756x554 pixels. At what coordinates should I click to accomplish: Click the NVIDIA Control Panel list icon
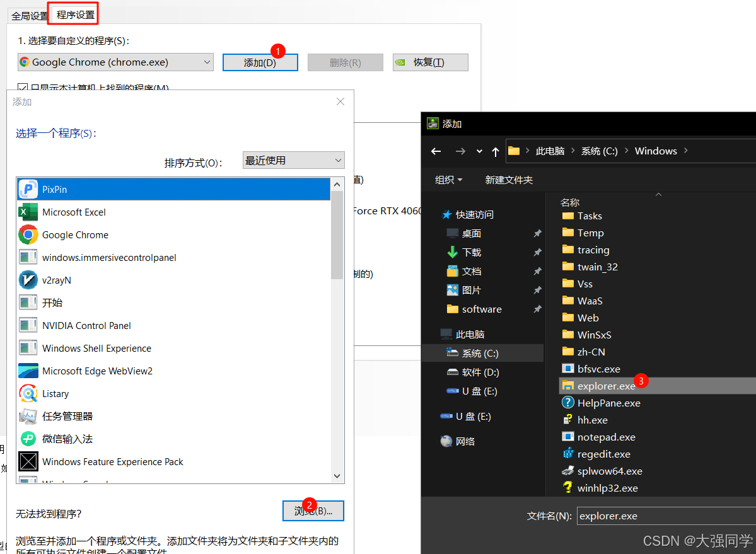28,325
